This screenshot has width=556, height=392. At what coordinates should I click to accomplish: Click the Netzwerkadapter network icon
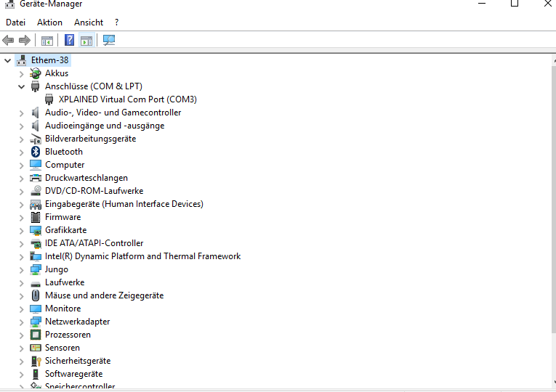[x=36, y=322]
